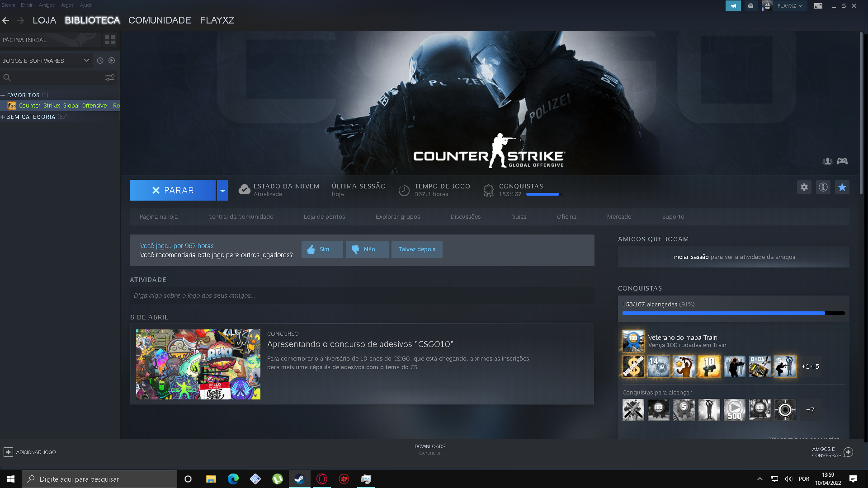
Task: Switch library to grid collections view
Action: (x=110, y=40)
